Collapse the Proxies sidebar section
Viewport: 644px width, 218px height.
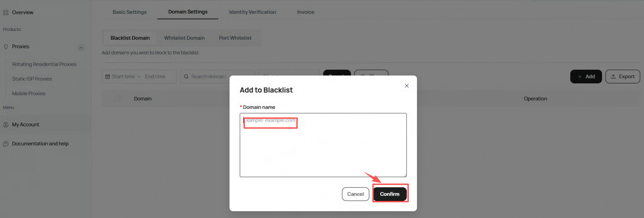coord(81,48)
